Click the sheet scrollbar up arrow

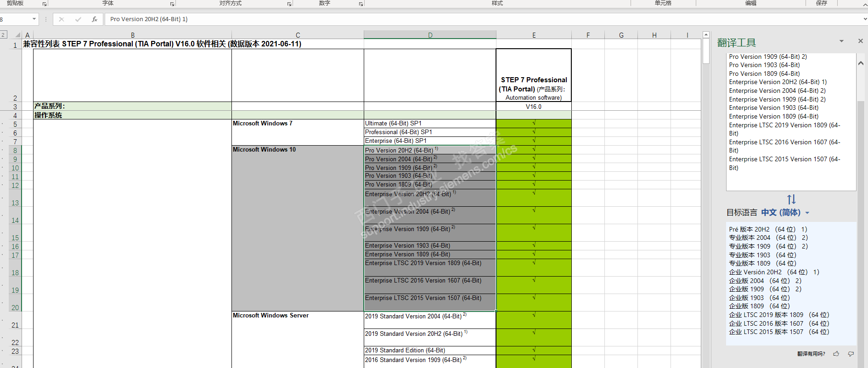click(x=706, y=35)
